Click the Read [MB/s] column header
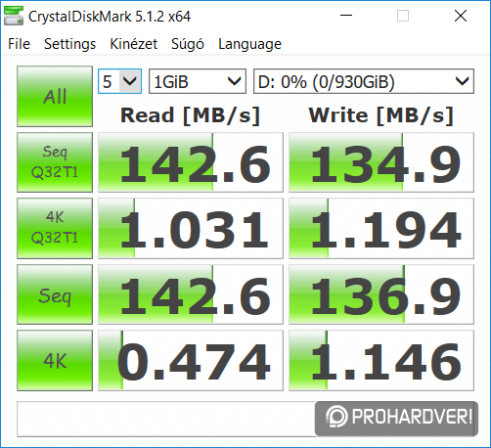Screen dimensions: 491x448 pos(190,115)
